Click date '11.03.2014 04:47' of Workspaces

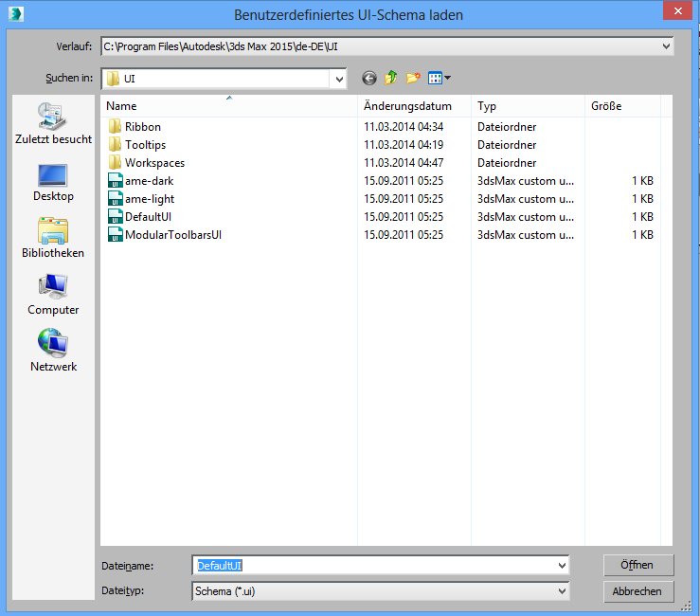pyautogui.click(x=404, y=163)
